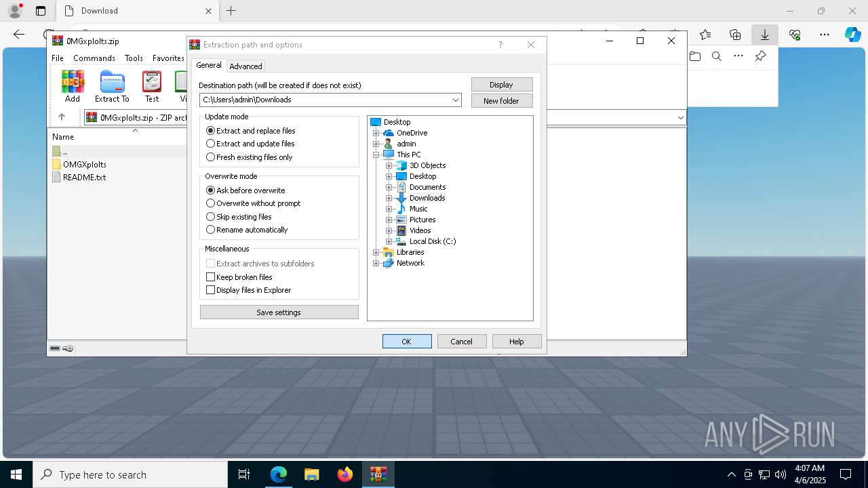This screenshot has width=868, height=488.
Task: Open the Tools menu
Action: point(134,58)
